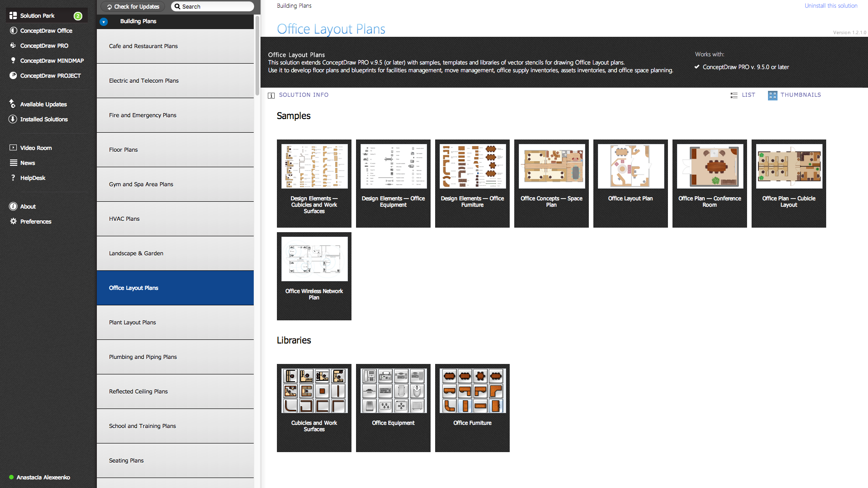
Task: Click the ConceptDraw PROJECT icon
Action: tap(13, 75)
